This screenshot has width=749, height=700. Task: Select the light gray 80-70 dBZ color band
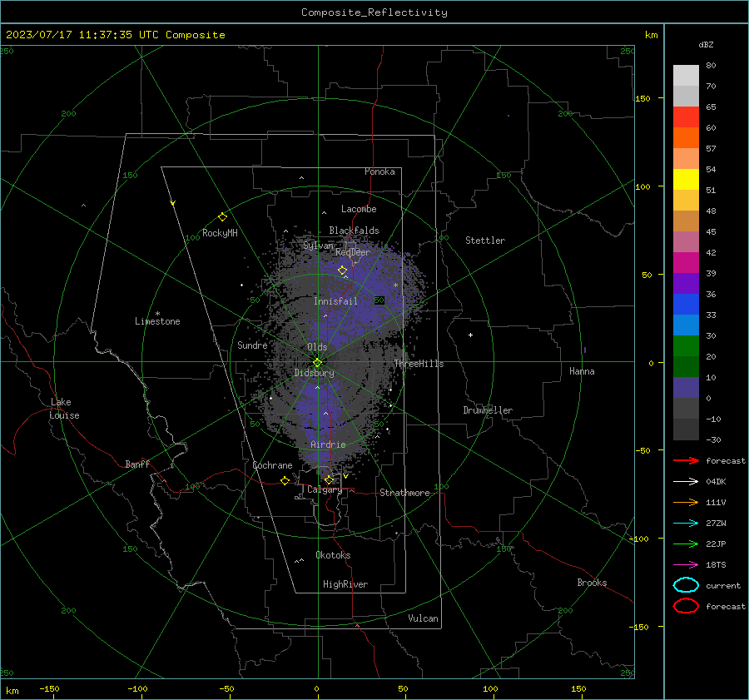(x=686, y=75)
